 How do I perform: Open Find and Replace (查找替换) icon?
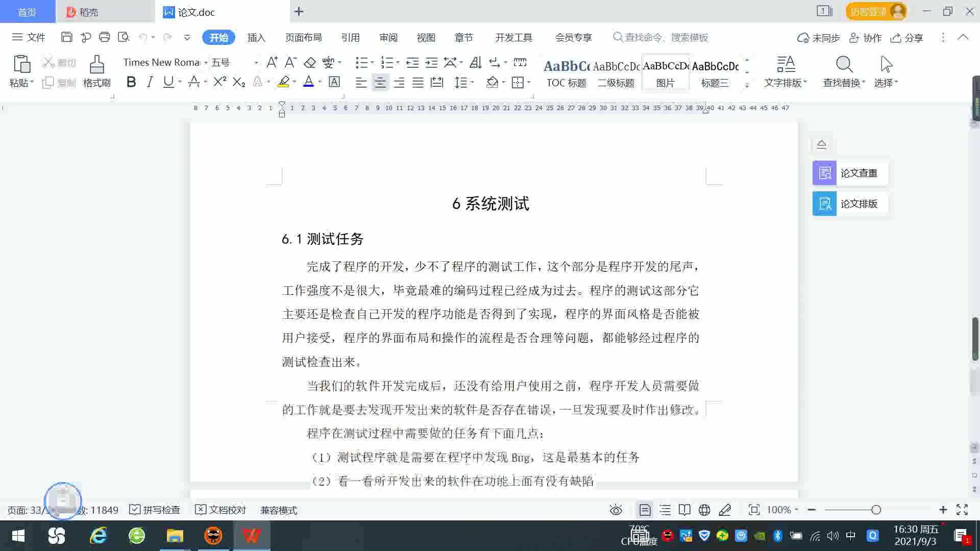pos(844,65)
